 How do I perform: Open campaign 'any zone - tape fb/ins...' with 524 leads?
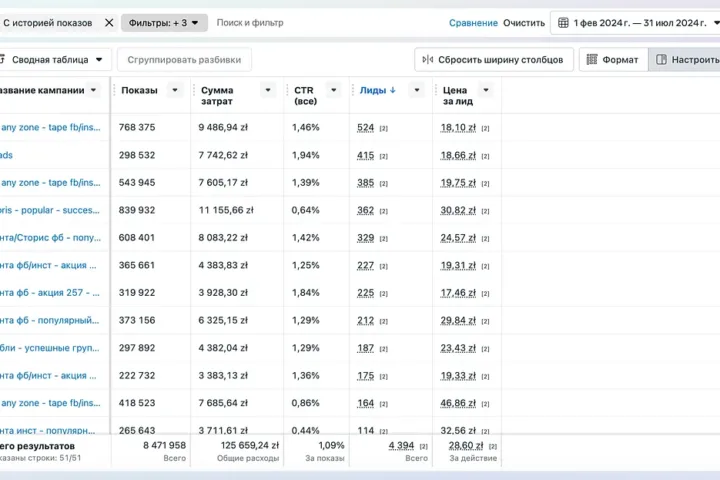point(51,127)
